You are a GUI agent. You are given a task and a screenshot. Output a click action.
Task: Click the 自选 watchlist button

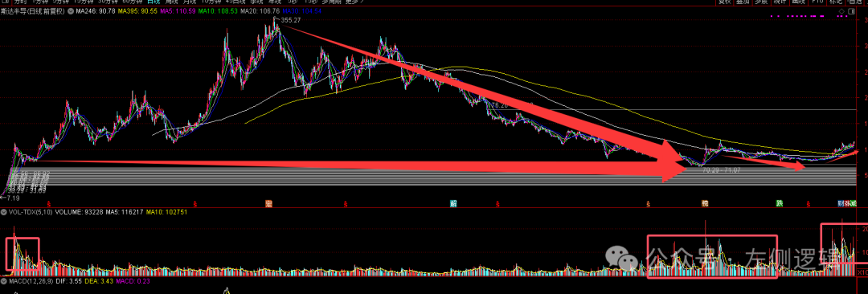point(854,2)
